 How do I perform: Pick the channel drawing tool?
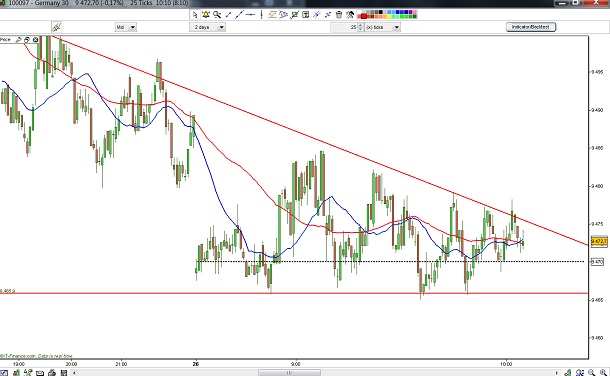pyautogui.click(x=272, y=15)
